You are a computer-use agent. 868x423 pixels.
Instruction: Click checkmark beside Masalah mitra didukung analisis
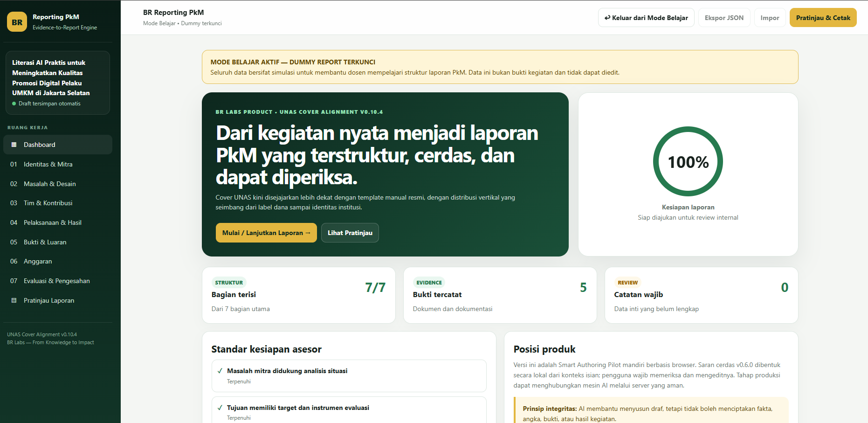coord(220,371)
